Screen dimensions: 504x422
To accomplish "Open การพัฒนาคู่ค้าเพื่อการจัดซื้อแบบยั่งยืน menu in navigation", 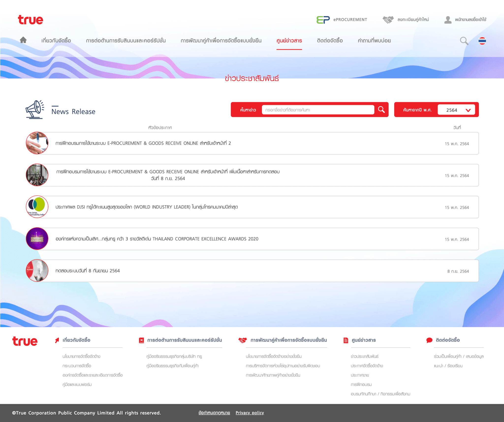I will click(x=221, y=41).
